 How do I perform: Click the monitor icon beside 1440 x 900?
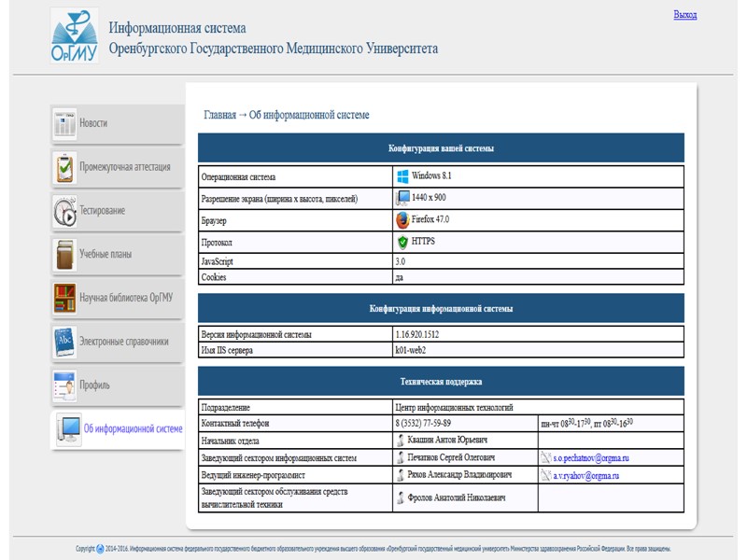402,198
